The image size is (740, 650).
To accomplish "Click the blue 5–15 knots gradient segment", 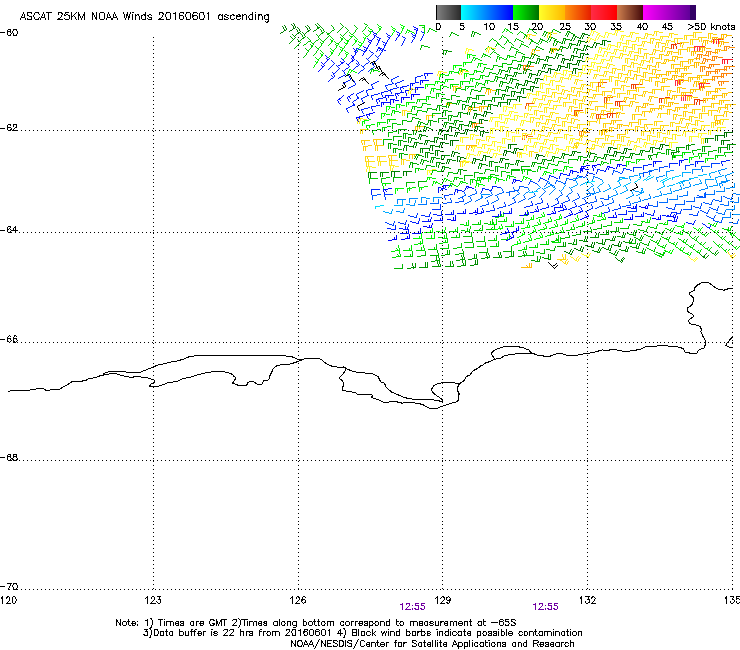I will [x=487, y=12].
